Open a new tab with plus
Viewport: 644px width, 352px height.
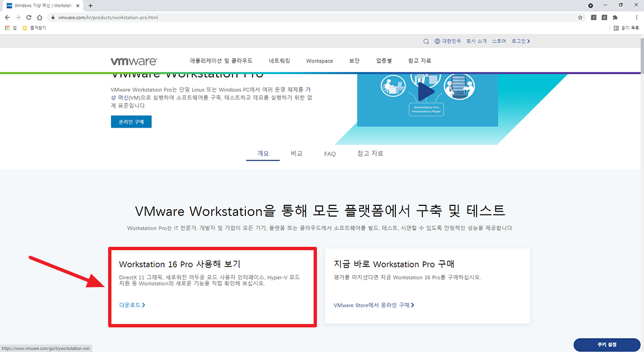pos(90,6)
